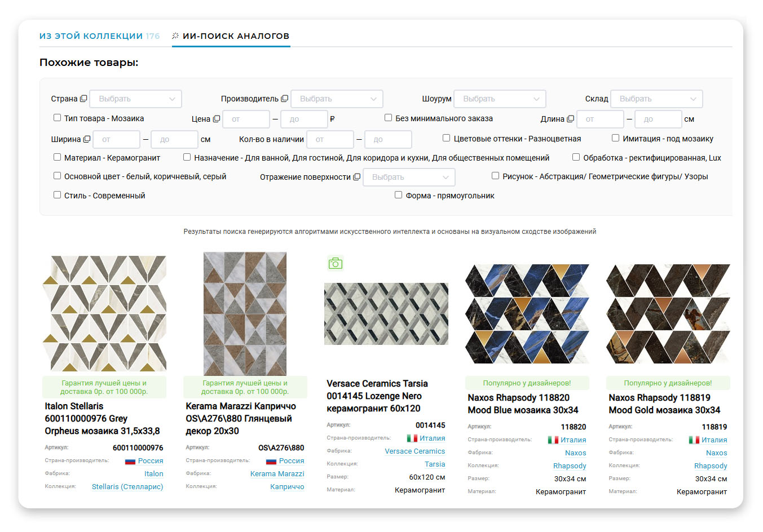763x532 pixels.
Task: Click the copy icon beside Длина
Action: click(571, 119)
